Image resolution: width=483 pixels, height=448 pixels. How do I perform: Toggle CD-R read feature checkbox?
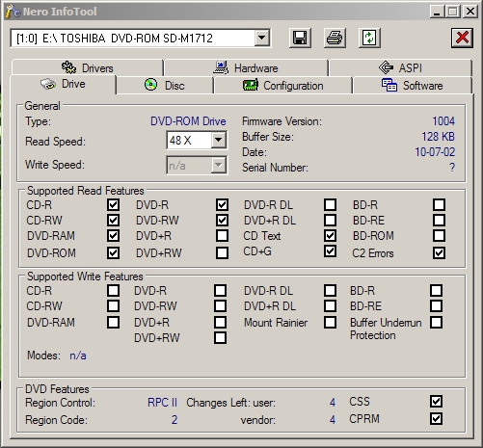point(113,204)
